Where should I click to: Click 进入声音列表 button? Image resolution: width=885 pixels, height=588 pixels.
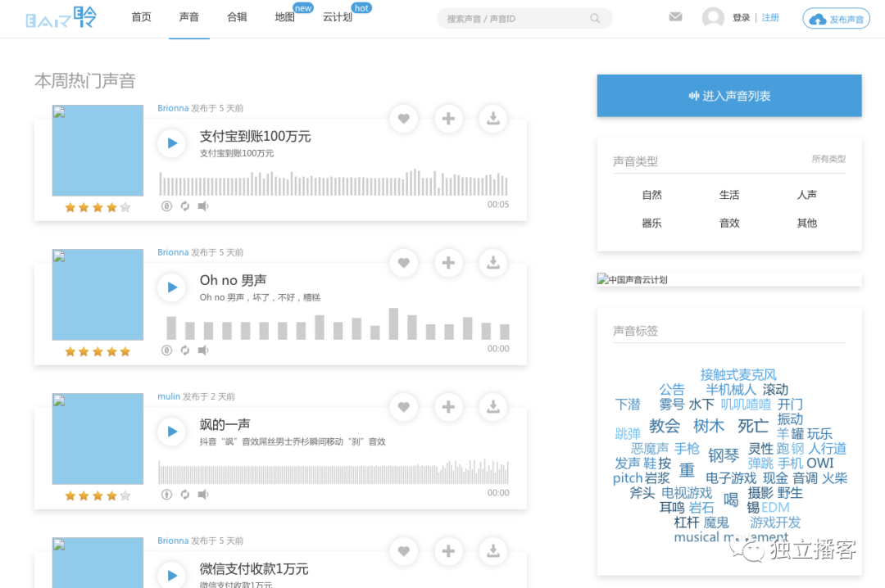click(729, 96)
